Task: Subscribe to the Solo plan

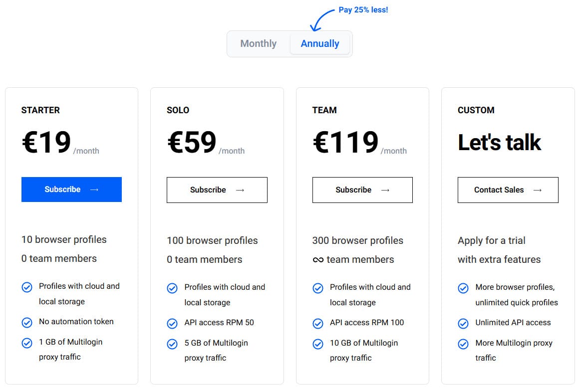Action: coord(217,190)
